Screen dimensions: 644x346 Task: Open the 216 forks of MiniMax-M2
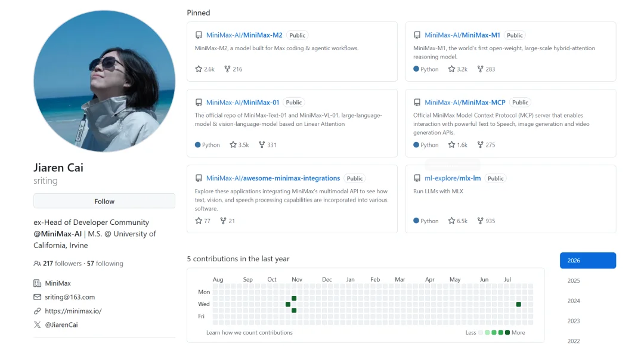click(x=233, y=69)
